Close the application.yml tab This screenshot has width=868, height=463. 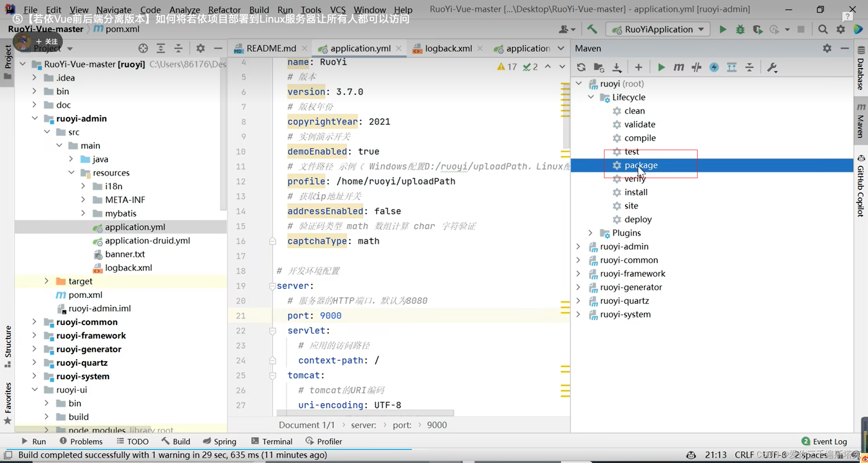[x=399, y=48]
